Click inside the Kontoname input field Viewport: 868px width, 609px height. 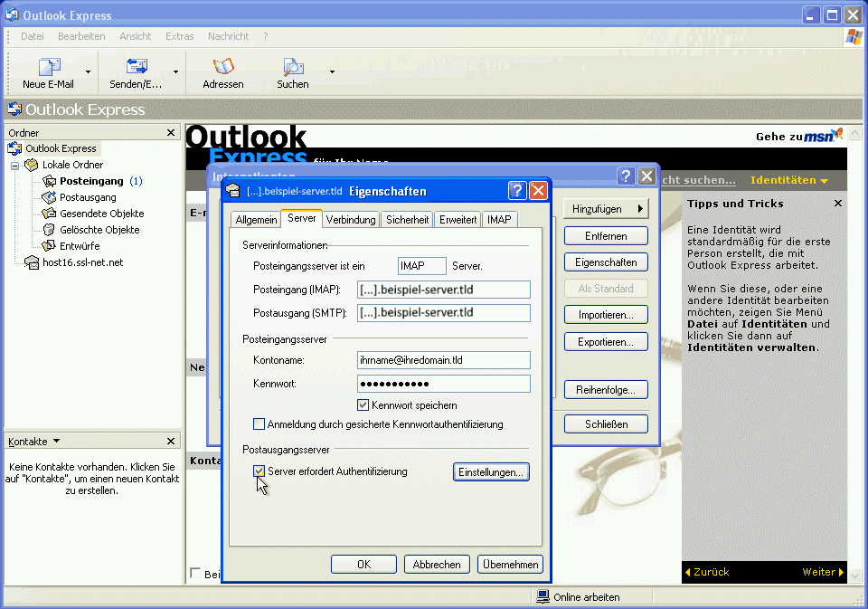click(x=443, y=360)
